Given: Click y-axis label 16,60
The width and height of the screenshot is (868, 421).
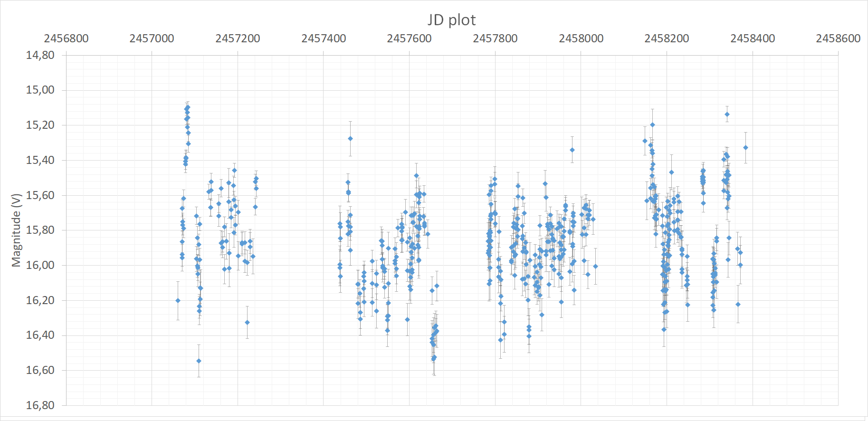Looking at the screenshot, I should pos(40,370).
